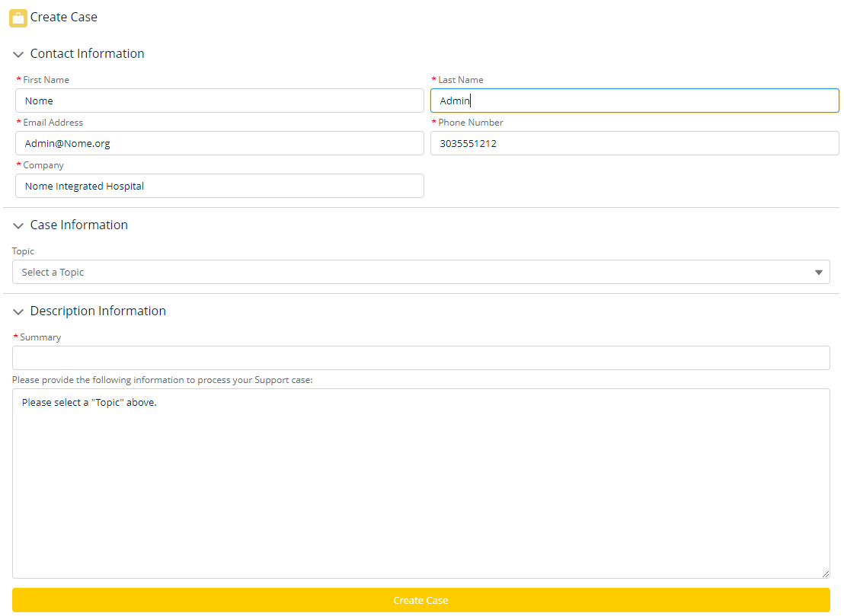
Task: Grab the description text area resize handle
Action: [826, 574]
